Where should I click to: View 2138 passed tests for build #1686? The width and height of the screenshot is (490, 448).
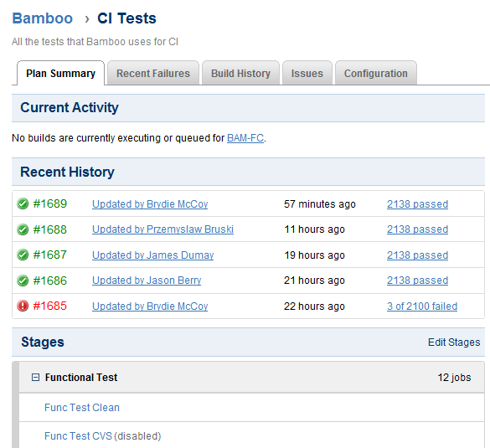417,281
